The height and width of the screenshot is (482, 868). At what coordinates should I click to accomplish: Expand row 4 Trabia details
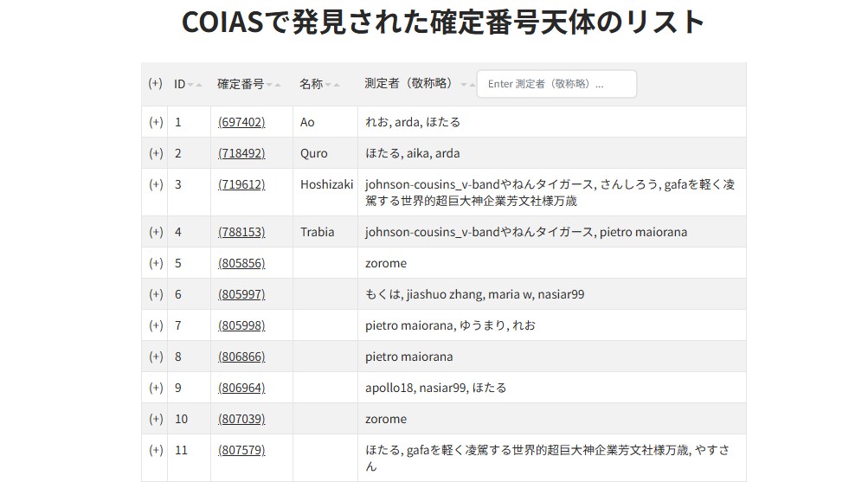point(156,231)
